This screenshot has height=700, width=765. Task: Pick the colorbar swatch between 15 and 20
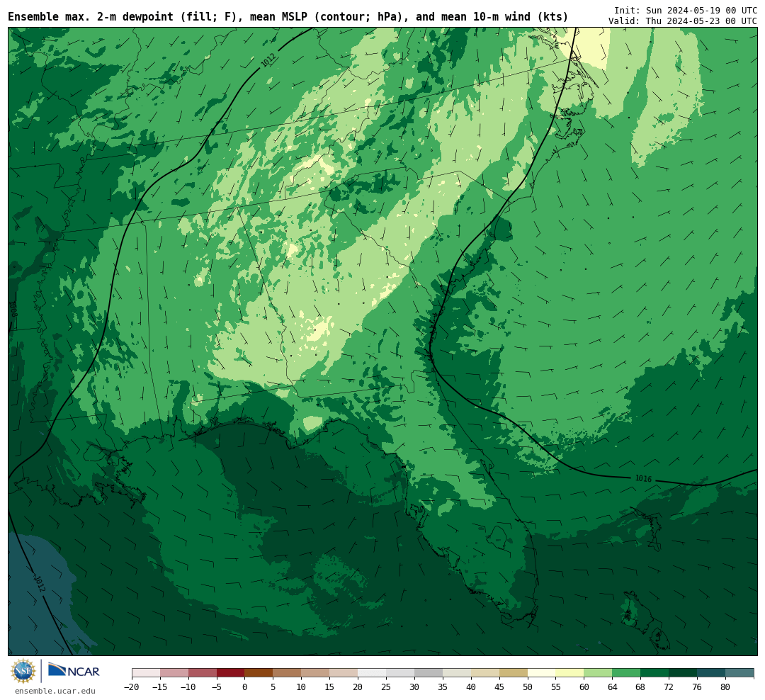[344, 673]
